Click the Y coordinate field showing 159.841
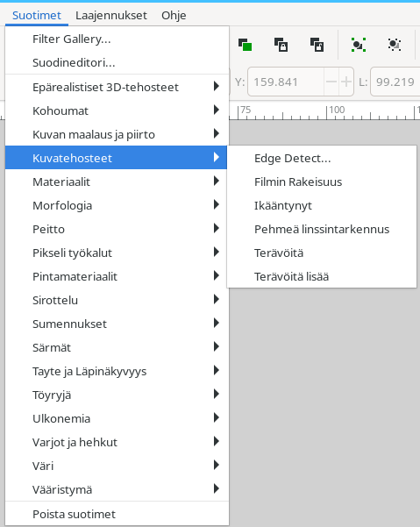 click(x=286, y=82)
